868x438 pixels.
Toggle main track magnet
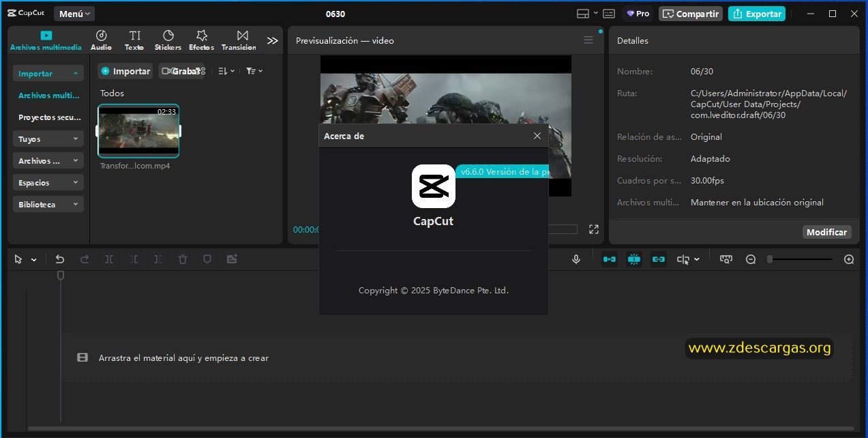pyautogui.click(x=610, y=259)
